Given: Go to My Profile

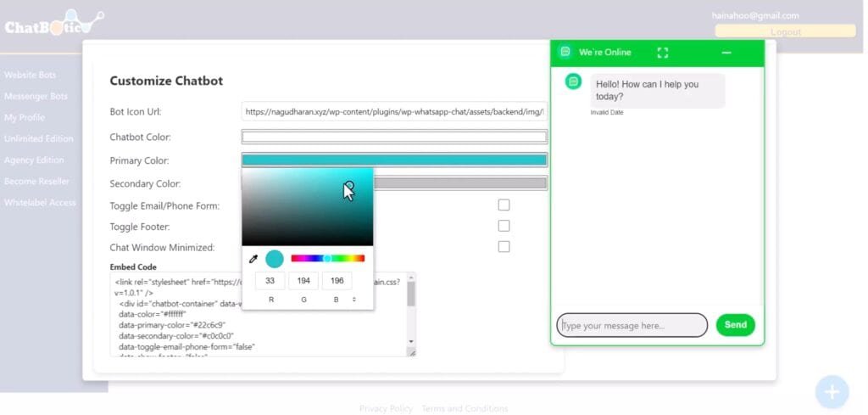Looking at the screenshot, I should coord(25,117).
